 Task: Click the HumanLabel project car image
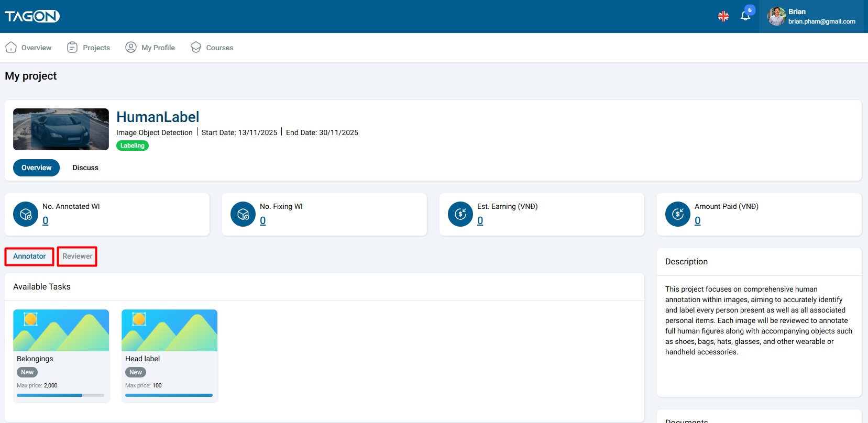(x=61, y=129)
